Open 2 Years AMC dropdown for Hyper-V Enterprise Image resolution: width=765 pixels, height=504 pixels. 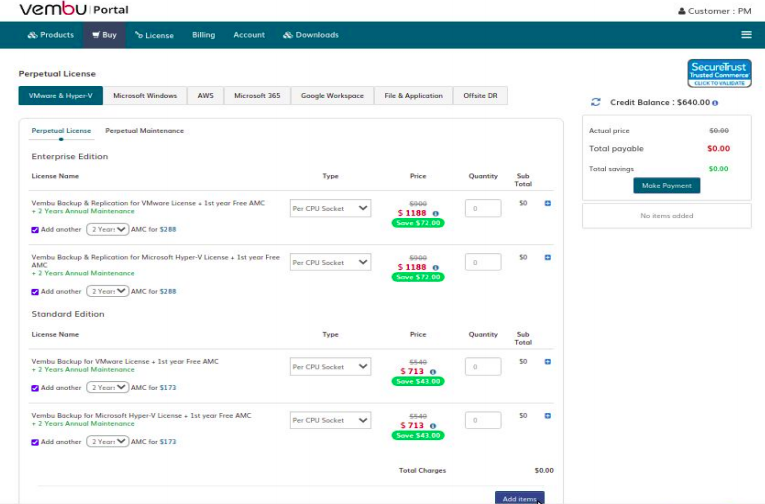point(107,291)
